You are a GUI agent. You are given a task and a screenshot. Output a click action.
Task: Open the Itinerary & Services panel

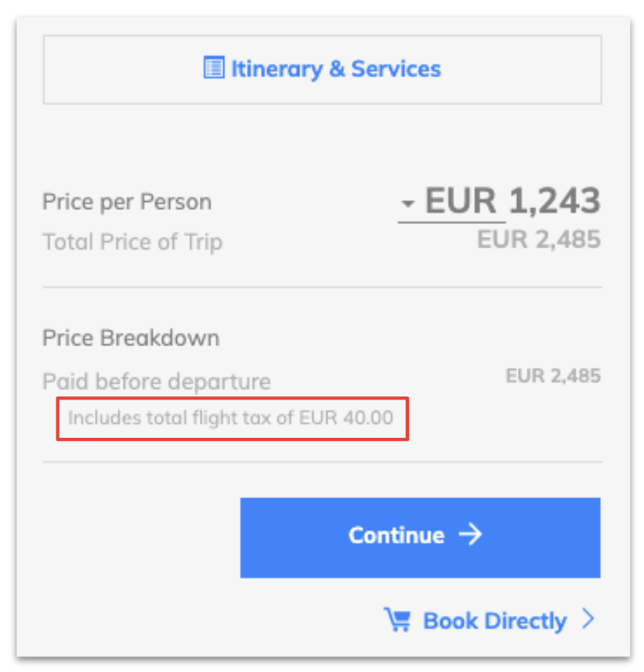[x=322, y=70]
